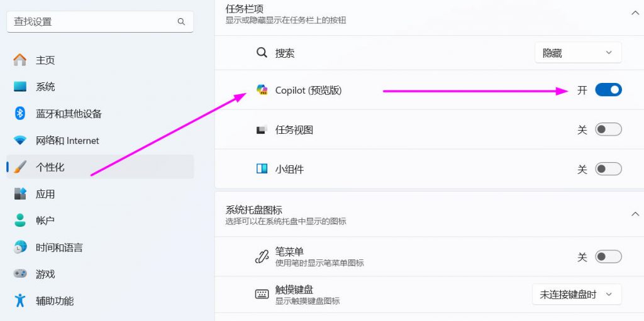Click the 辅助功能 accessibility icon
This screenshot has width=644, height=321.
point(20,301)
